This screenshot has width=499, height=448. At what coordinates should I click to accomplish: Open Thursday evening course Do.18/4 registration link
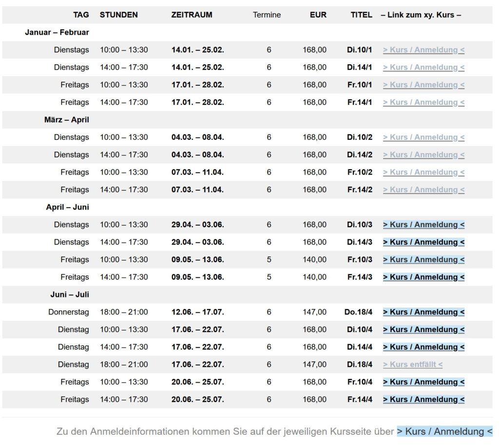tap(423, 312)
